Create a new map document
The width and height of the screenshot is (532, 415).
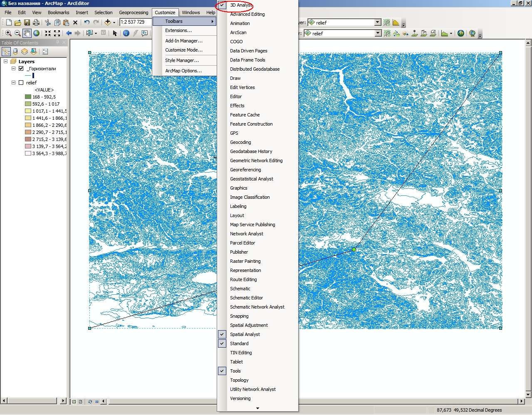[x=9, y=22]
